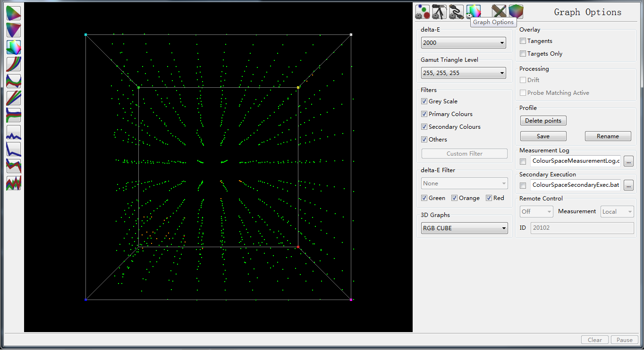Click the Save profile button
Viewport: 644px width, 350px height.
[x=543, y=136]
